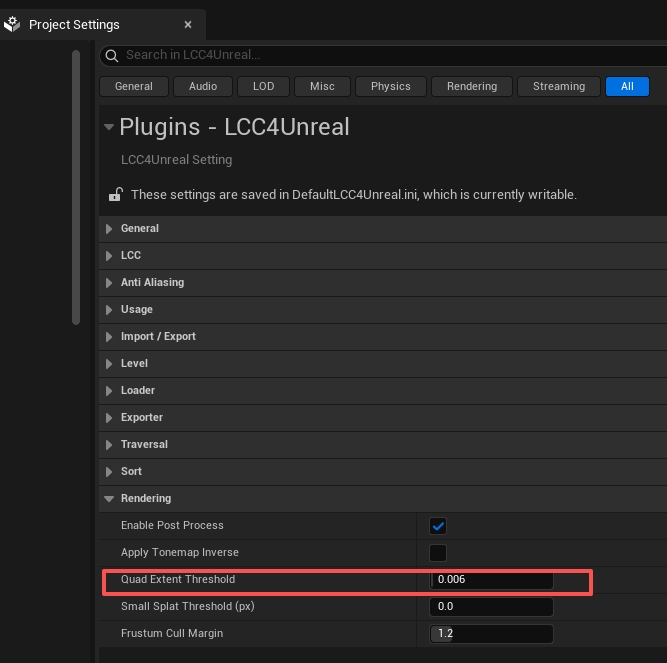Click the unlocked padlock icon

tap(116, 194)
